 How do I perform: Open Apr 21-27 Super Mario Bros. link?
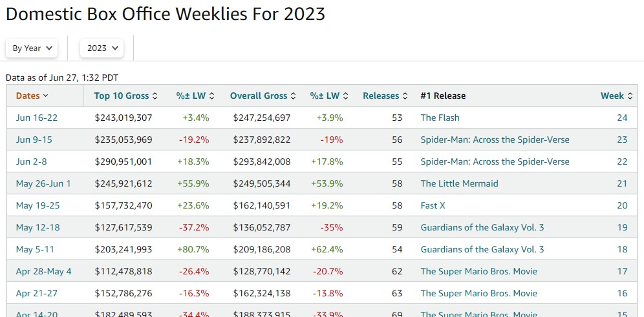[x=478, y=293]
